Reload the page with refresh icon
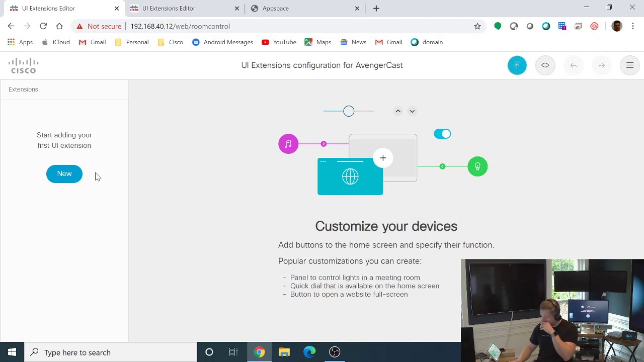The image size is (644, 362). 43,26
